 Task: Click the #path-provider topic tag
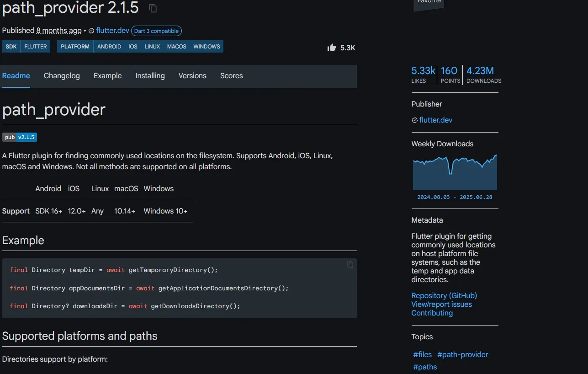click(x=463, y=355)
